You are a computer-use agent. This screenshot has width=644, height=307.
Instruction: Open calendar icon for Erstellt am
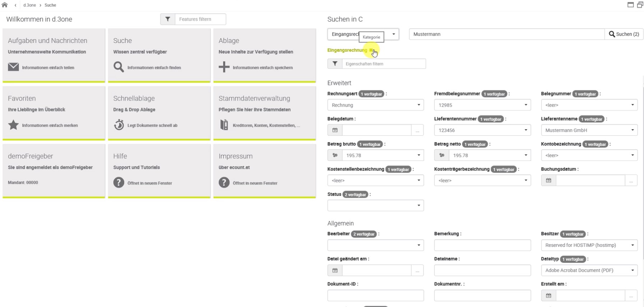coord(548,295)
